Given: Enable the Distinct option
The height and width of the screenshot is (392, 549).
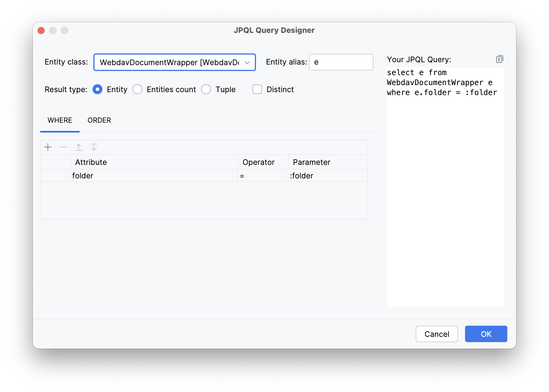Looking at the screenshot, I should click(257, 89).
